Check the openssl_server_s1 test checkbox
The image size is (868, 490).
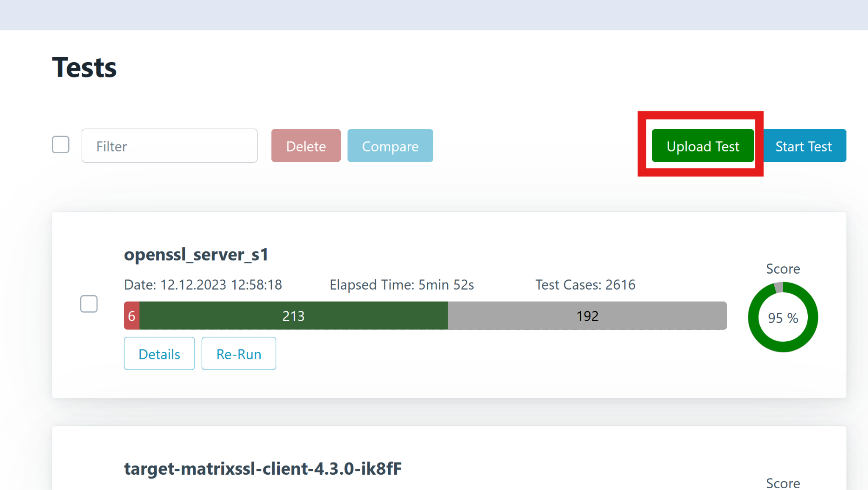click(x=89, y=304)
